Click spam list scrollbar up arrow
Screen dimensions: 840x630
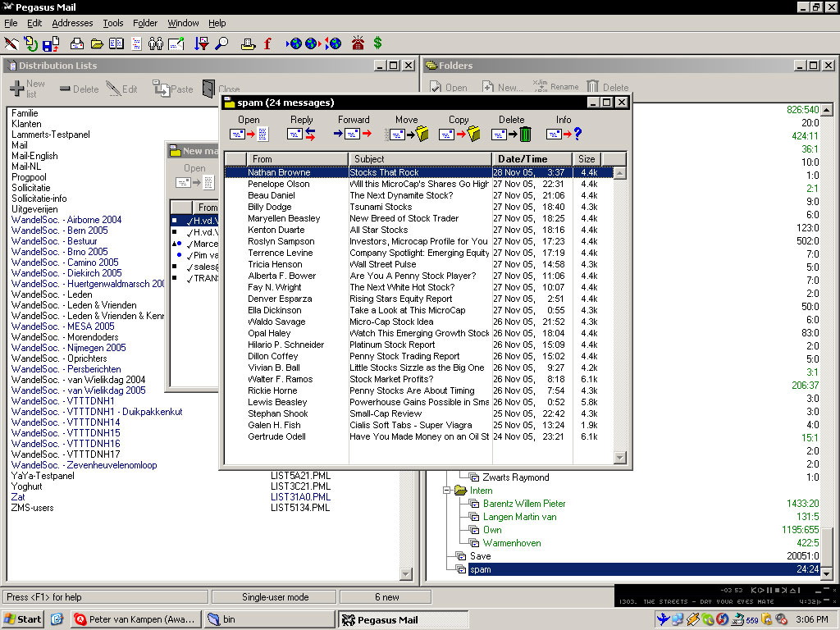[620, 173]
